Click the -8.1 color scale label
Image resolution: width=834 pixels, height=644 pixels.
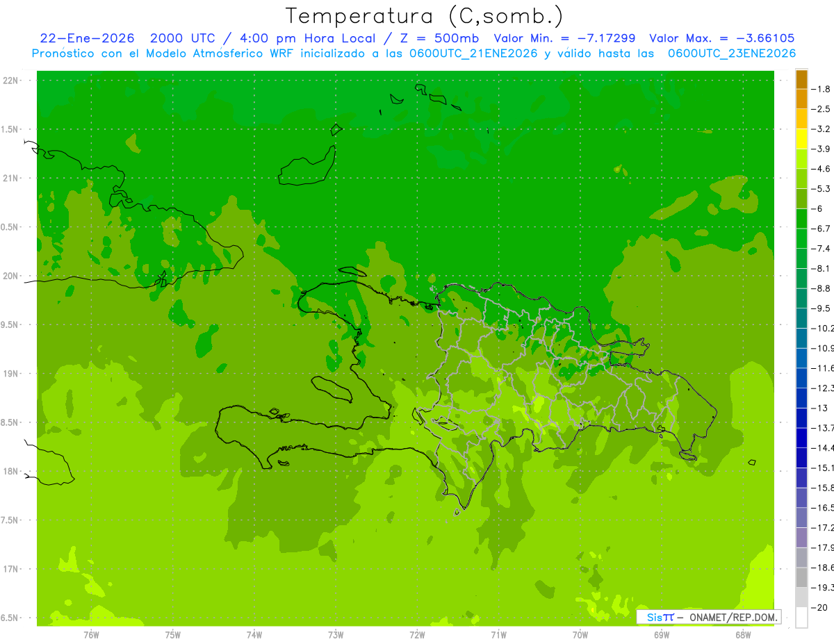click(x=821, y=268)
